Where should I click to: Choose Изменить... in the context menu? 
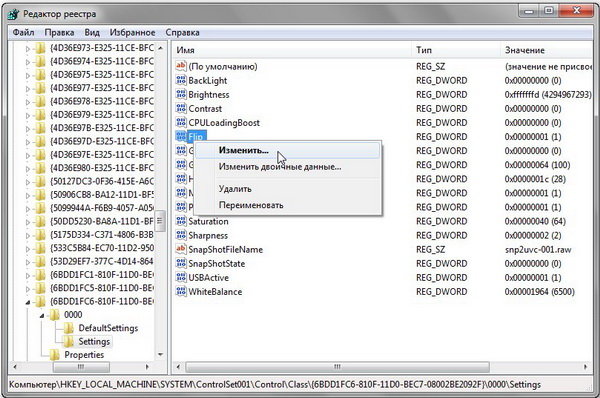[x=288, y=150]
